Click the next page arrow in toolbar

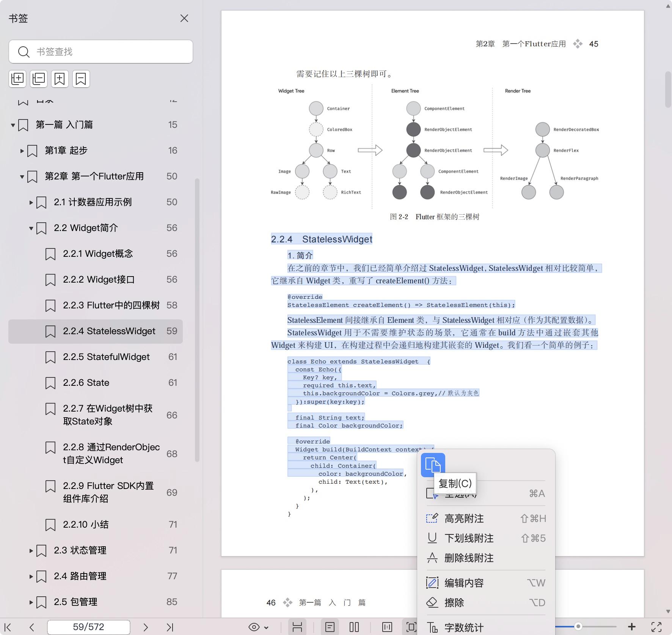(146, 627)
